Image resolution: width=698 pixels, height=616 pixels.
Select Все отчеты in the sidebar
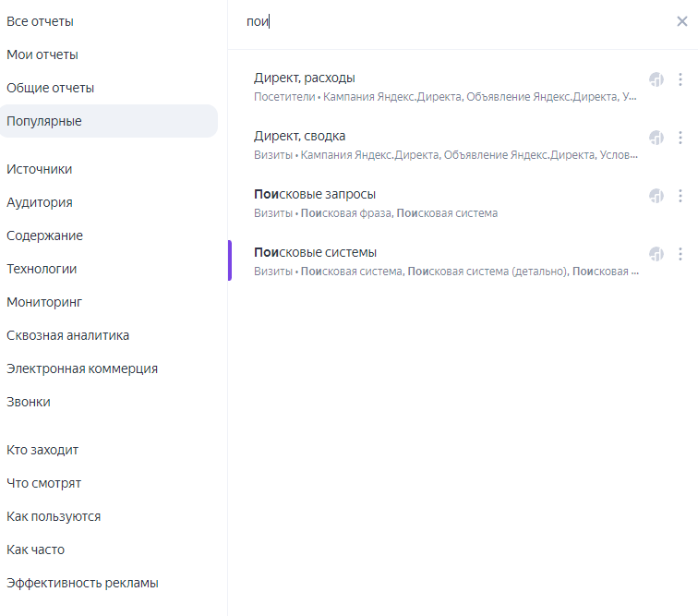coord(40,21)
